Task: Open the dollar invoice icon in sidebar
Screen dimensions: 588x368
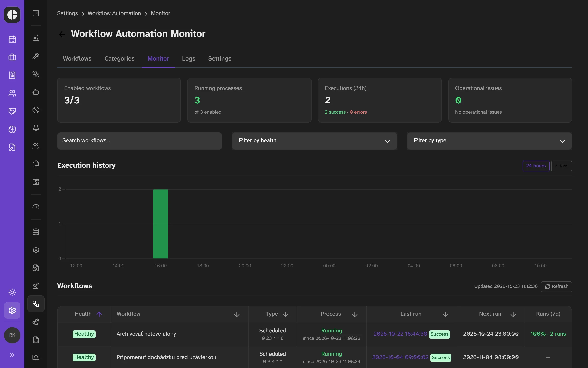Action: click(12, 75)
